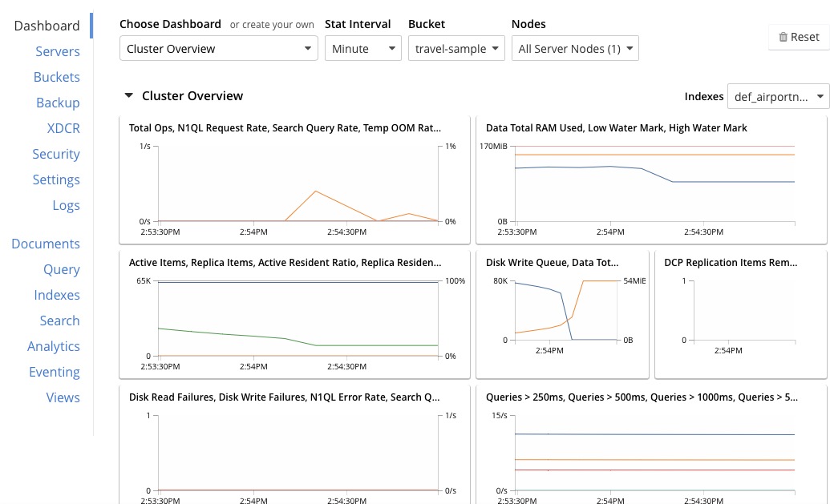The width and height of the screenshot is (830, 504).
Task: Open the Bucket selector showing travel-sample
Action: click(456, 48)
